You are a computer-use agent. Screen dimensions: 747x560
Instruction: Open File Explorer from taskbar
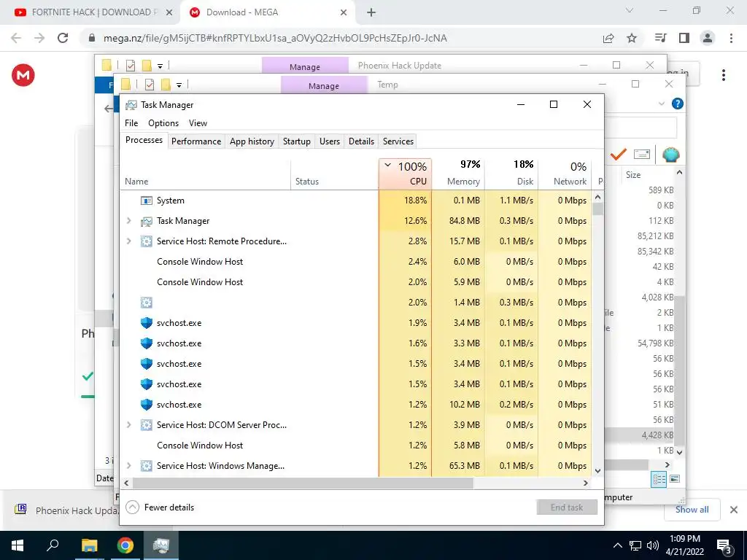point(89,545)
